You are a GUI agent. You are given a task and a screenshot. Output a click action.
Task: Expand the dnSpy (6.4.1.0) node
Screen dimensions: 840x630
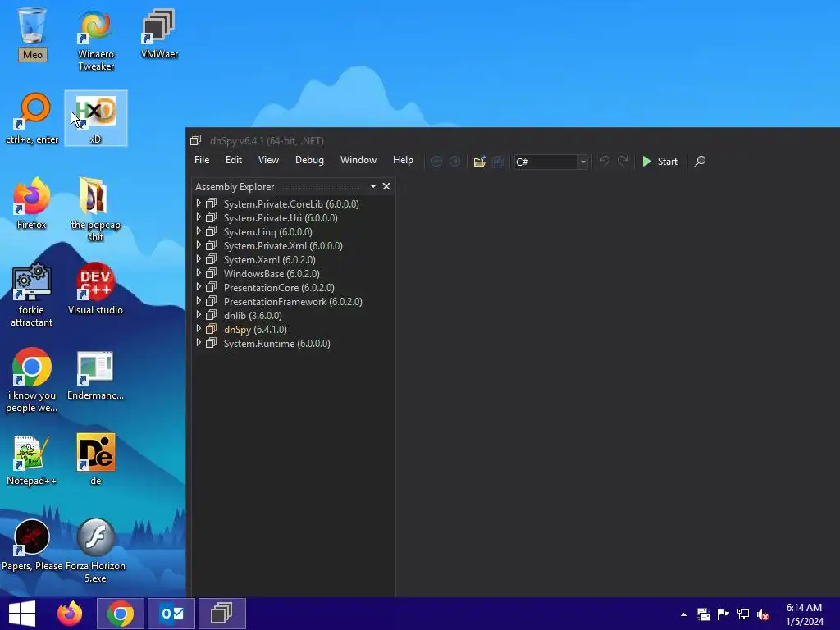[x=199, y=329]
